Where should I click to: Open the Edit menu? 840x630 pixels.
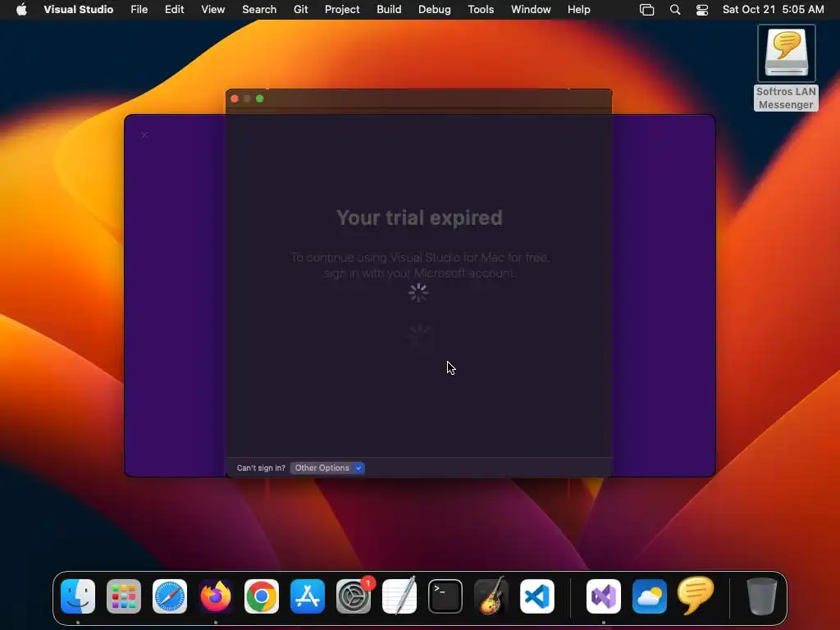[174, 9]
